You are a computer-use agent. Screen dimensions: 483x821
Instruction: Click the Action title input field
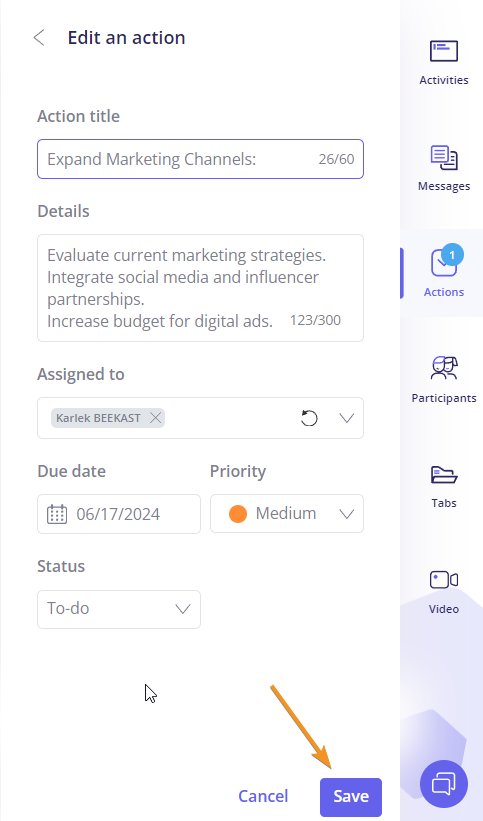(x=200, y=159)
